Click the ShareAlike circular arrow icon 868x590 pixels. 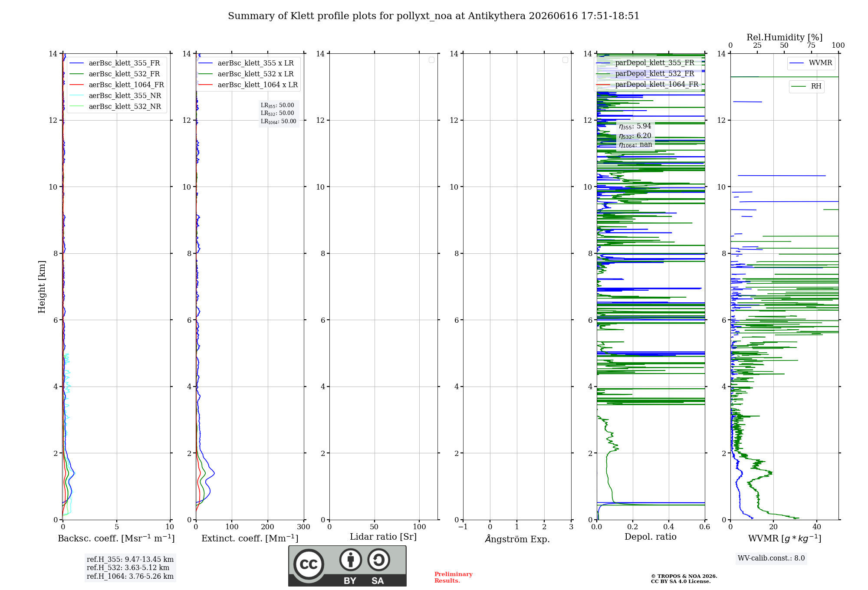click(378, 560)
